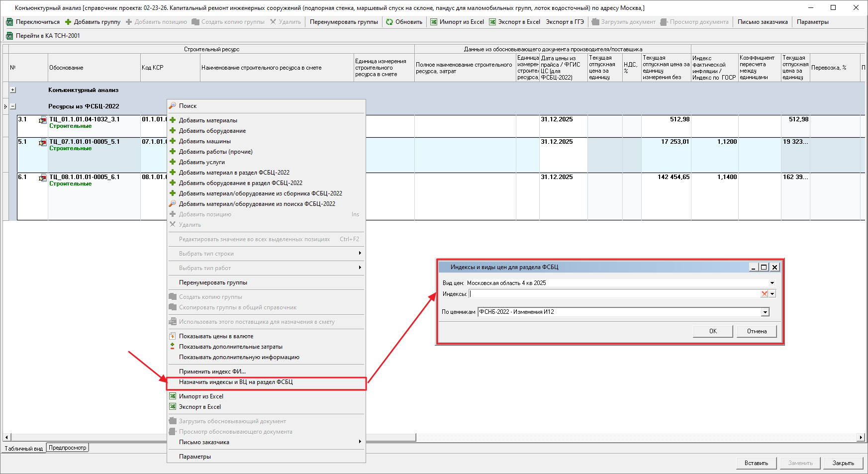Click the document icon in row 5.1
This screenshot has height=474, width=868.
[x=43, y=143]
